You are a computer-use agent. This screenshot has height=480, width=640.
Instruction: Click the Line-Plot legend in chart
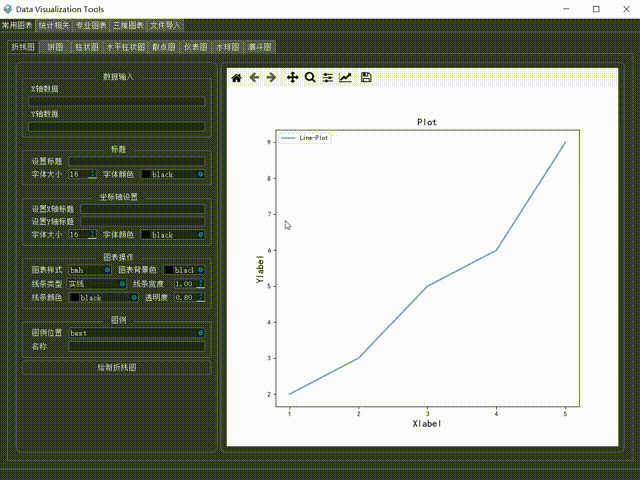(x=305, y=138)
